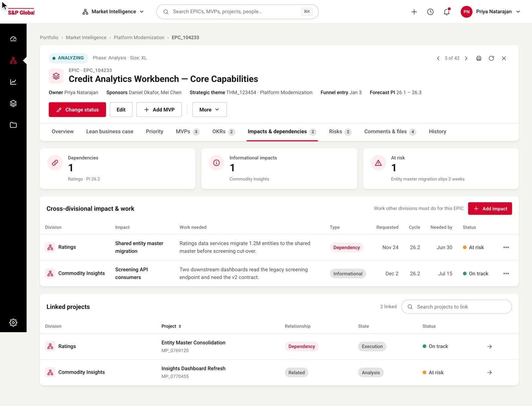The height and width of the screenshot is (406, 532).
Task: Close the EPIC detail panel
Action: [504, 58]
